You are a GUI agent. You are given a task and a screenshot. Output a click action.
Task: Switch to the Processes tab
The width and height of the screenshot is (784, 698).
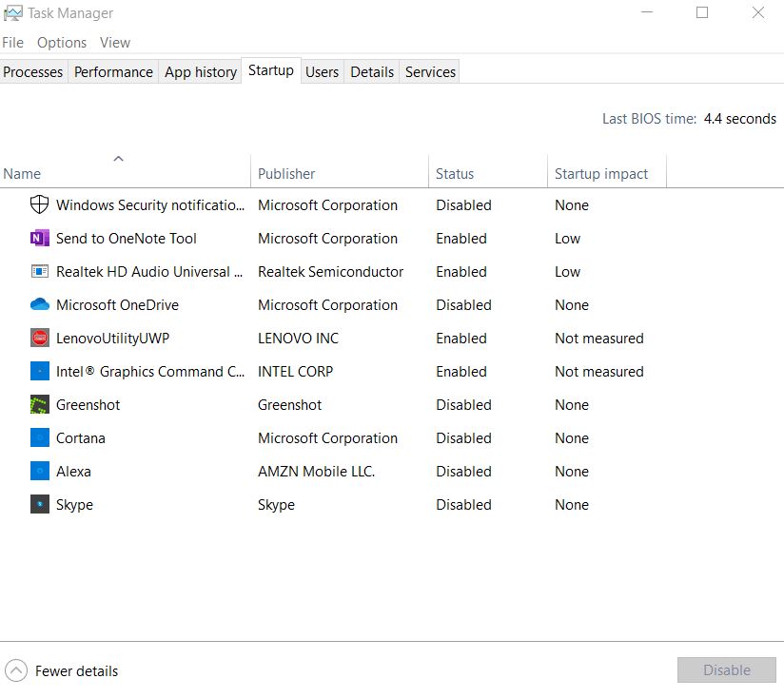(33, 72)
